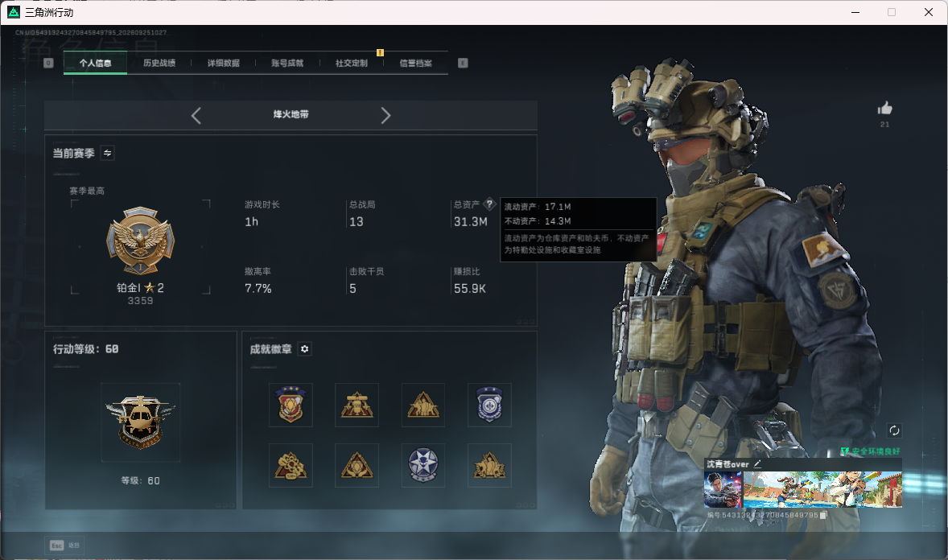The image size is (948, 560).
Task: Copy the player ID number
Action: point(822,515)
